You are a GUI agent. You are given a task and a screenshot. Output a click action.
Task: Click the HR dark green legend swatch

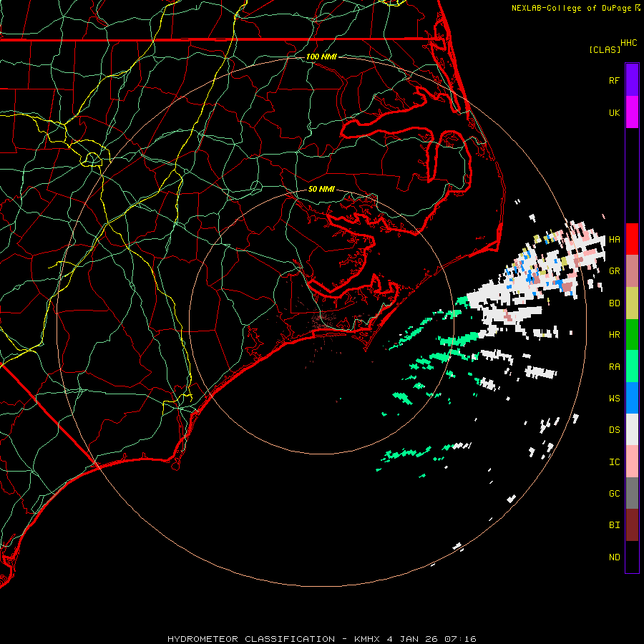pyautogui.click(x=632, y=335)
